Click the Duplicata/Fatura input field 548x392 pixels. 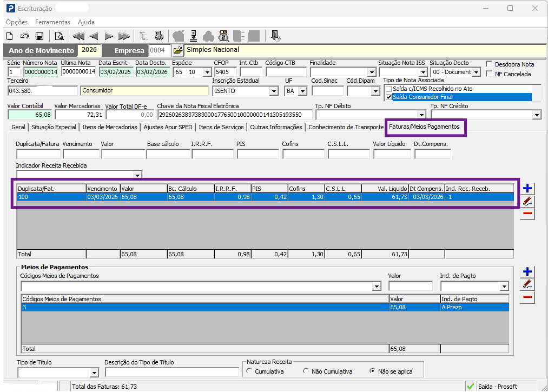tap(38, 154)
